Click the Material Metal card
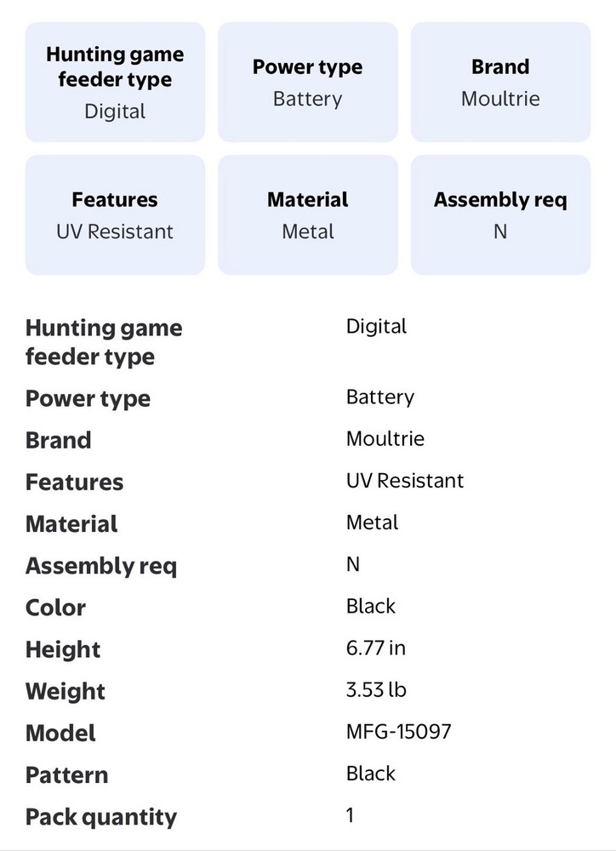 [x=307, y=215]
